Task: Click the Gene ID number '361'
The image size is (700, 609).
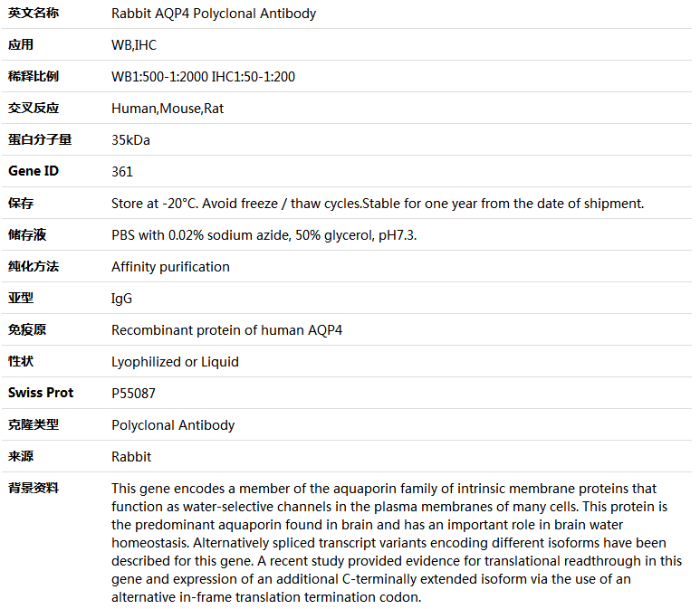Action: 122,172
